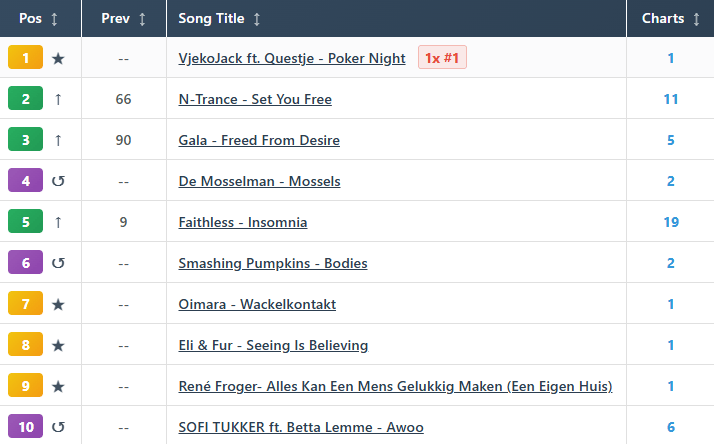Click sort arrows beside Prev header
Image resolution: width=714 pixels, height=444 pixels.
click(x=142, y=19)
